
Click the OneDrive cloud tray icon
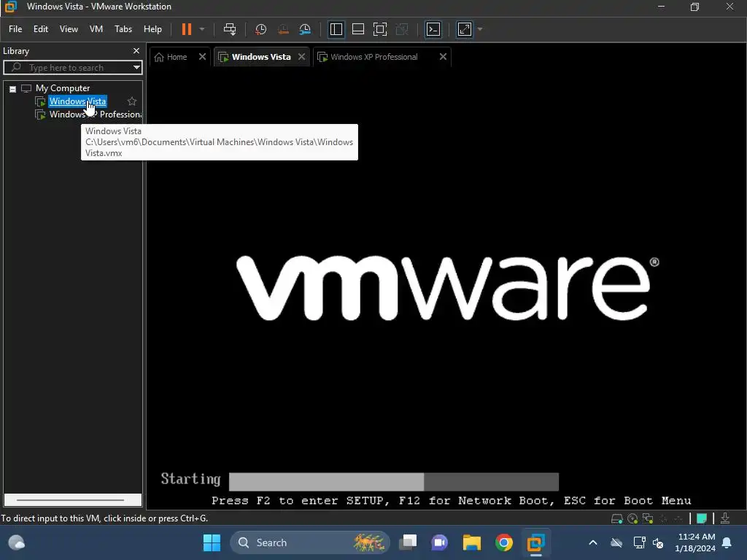(616, 542)
